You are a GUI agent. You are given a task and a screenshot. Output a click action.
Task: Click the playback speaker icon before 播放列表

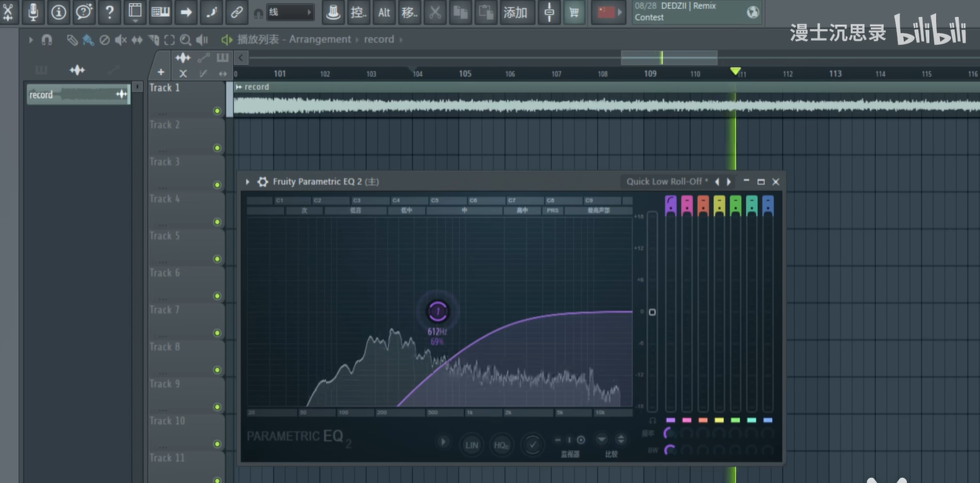[x=227, y=40]
